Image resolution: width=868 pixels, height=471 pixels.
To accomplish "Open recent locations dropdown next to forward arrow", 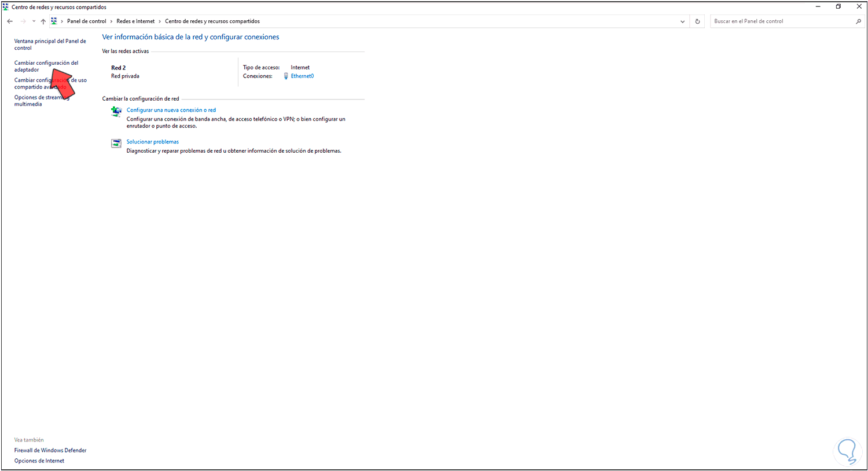I will [x=34, y=21].
